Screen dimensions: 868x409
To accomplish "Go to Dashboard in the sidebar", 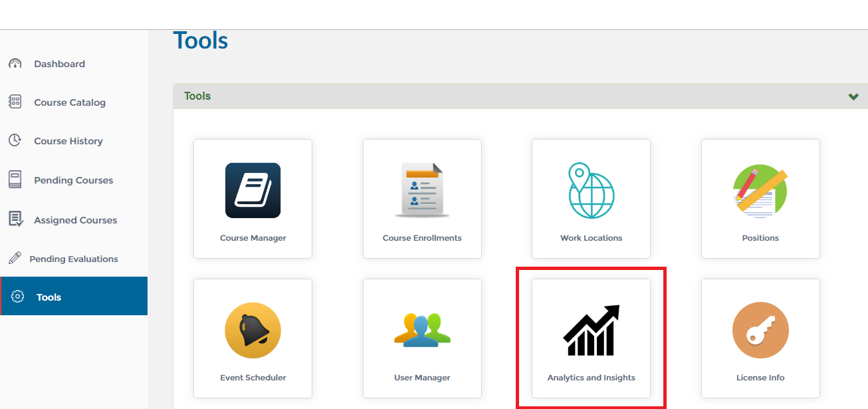I will point(59,64).
